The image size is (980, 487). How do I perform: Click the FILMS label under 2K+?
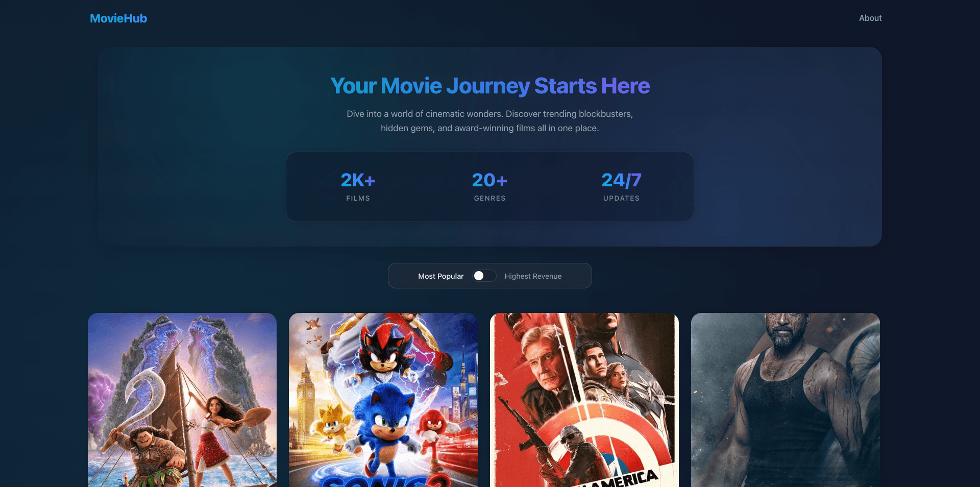(x=358, y=198)
